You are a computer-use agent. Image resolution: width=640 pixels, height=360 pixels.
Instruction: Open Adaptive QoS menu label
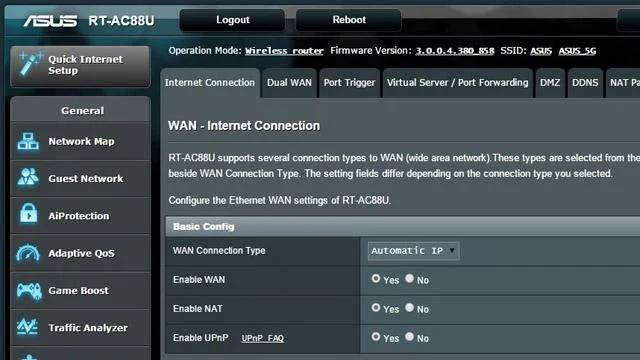pos(81,253)
